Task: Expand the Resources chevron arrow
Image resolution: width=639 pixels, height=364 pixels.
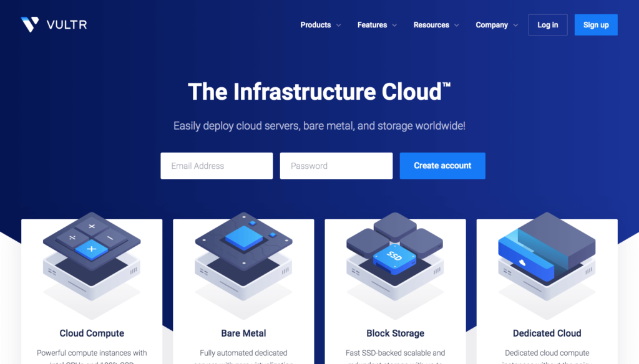Action: [456, 26]
